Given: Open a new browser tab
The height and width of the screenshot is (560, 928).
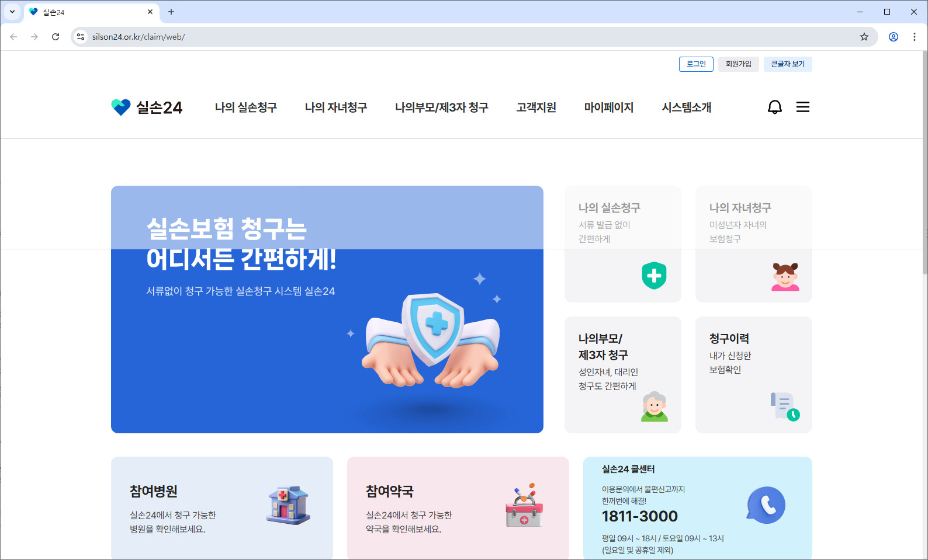Looking at the screenshot, I should point(171,12).
